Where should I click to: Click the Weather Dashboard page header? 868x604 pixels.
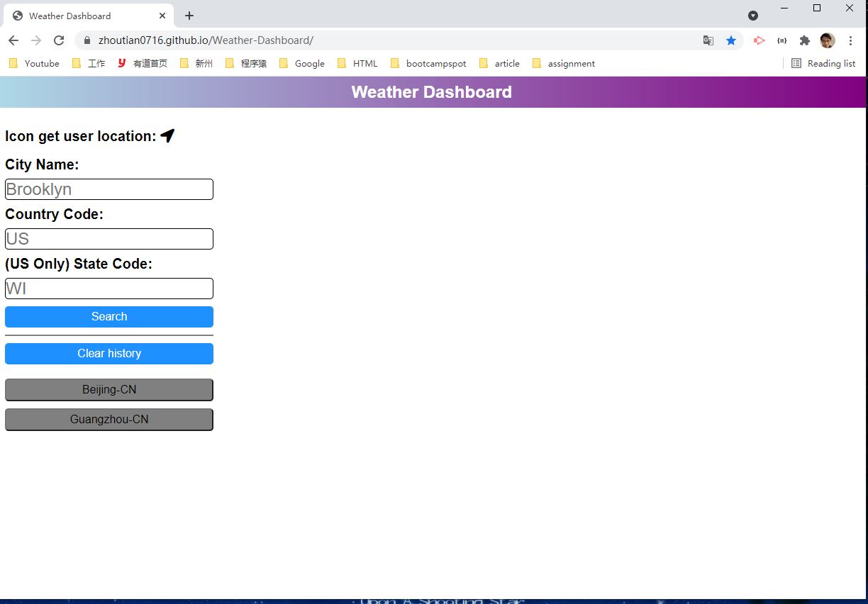(431, 92)
